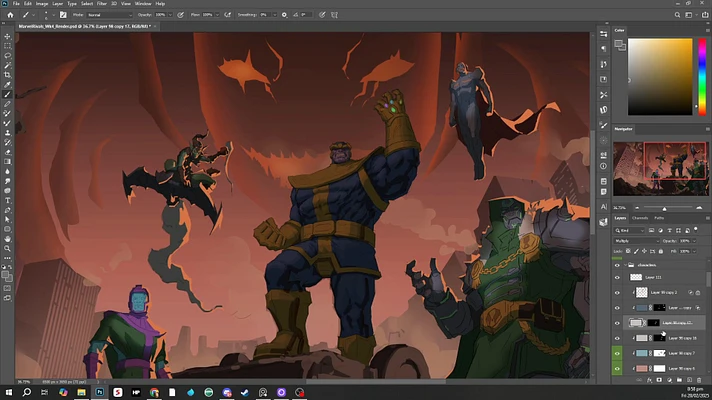Screen dimensions: 712x400
Task: Select the Lasso tool
Action: click(7, 55)
